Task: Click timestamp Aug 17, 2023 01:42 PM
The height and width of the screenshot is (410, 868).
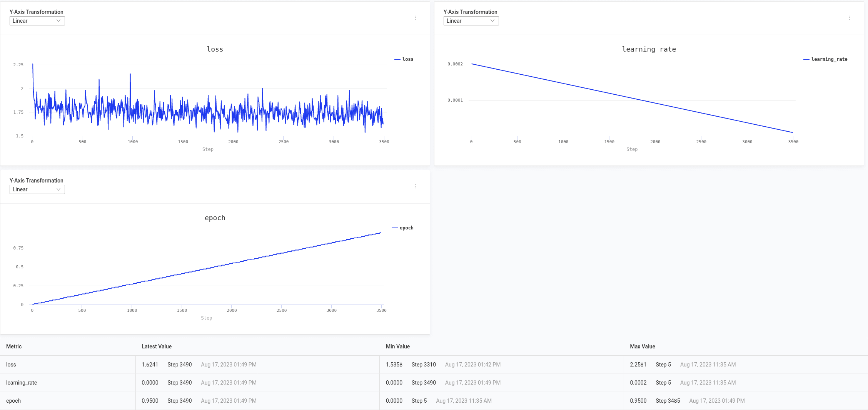Action: pyautogui.click(x=473, y=365)
